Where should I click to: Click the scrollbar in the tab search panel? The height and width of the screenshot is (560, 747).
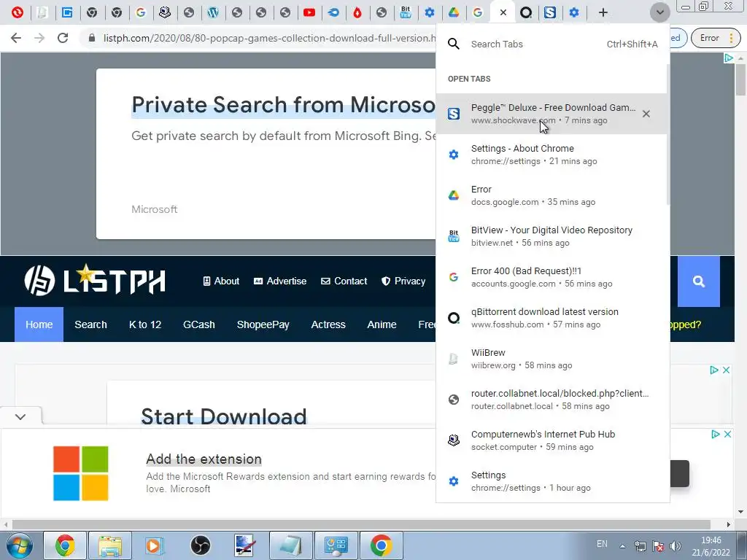tap(668, 135)
